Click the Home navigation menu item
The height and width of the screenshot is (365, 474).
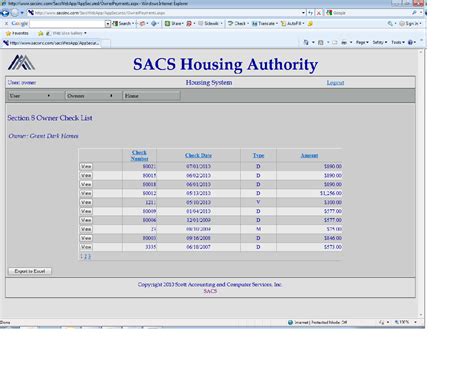pyautogui.click(x=152, y=96)
